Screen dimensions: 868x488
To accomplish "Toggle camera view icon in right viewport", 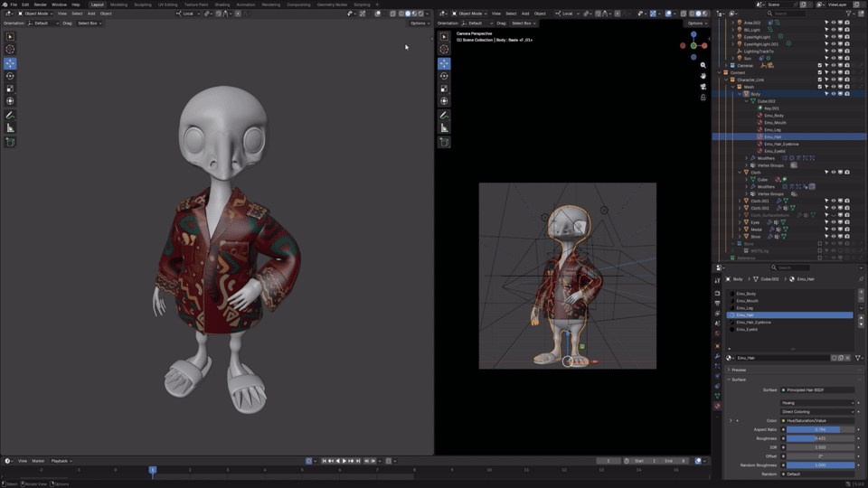I will pos(703,87).
